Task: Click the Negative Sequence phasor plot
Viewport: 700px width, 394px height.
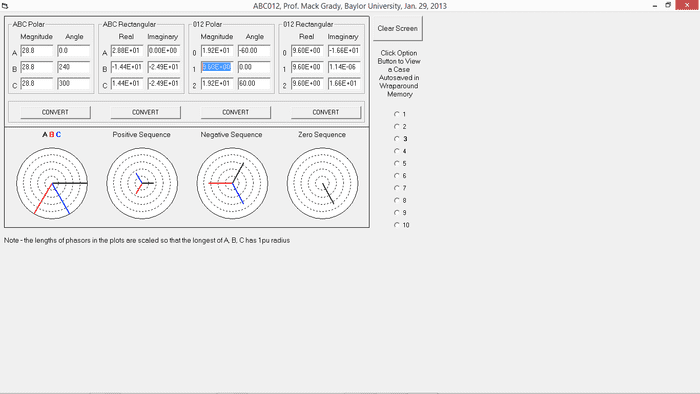Action: [x=232, y=183]
